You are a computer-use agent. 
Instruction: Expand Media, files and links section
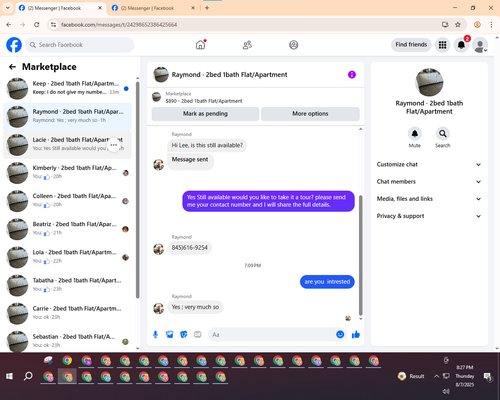click(x=429, y=199)
